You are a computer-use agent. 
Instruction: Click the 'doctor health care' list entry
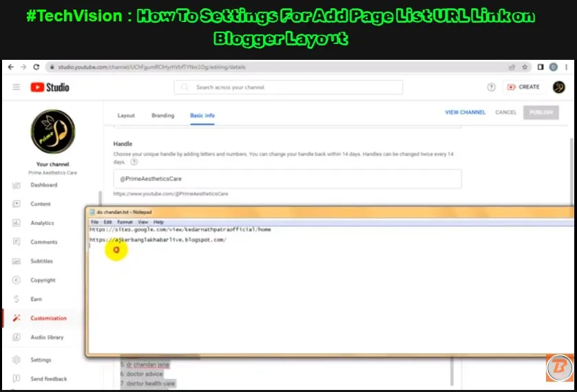[x=151, y=383]
